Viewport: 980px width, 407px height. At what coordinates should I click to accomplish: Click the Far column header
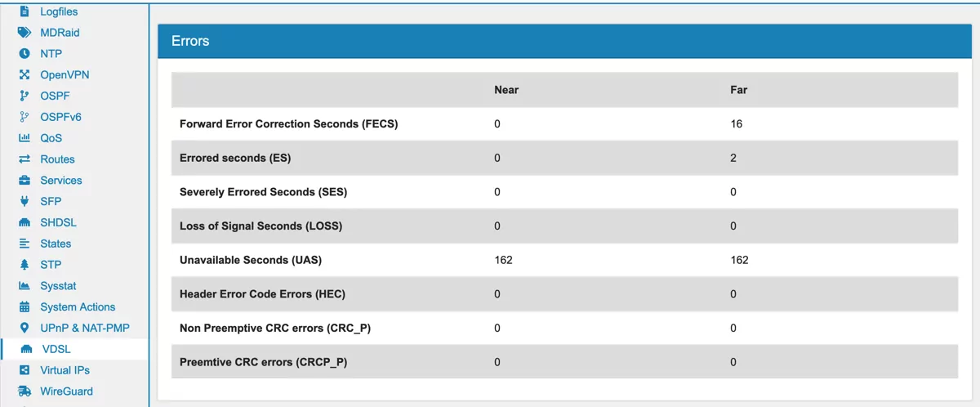pos(738,90)
